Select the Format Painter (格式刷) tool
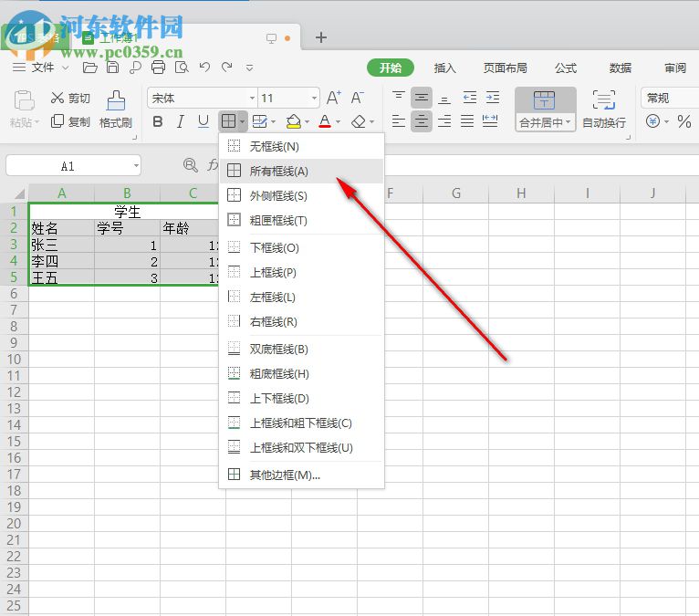The width and height of the screenshot is (699, 616). 116,110
